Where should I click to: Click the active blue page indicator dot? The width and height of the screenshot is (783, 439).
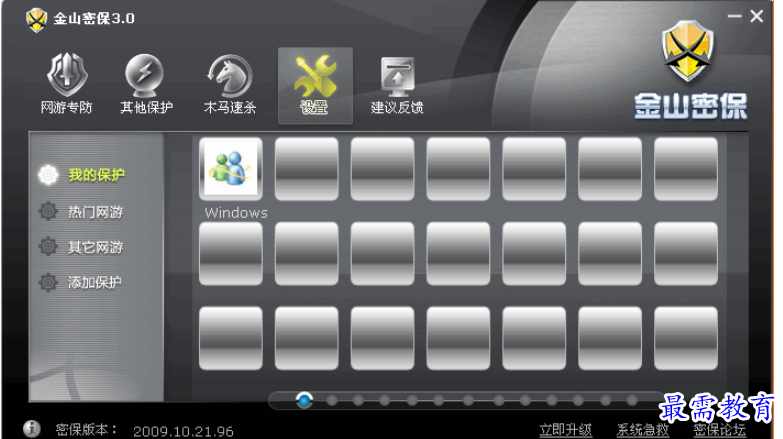[x=304, y=400]
